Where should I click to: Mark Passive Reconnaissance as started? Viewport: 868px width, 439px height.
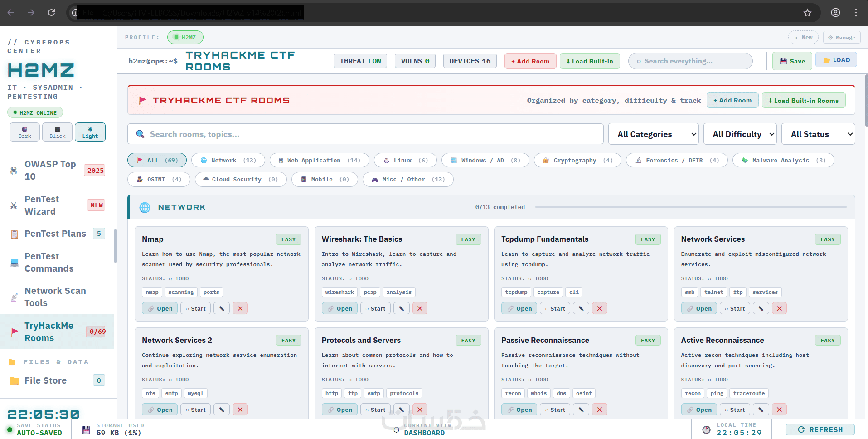coord(555,410)
